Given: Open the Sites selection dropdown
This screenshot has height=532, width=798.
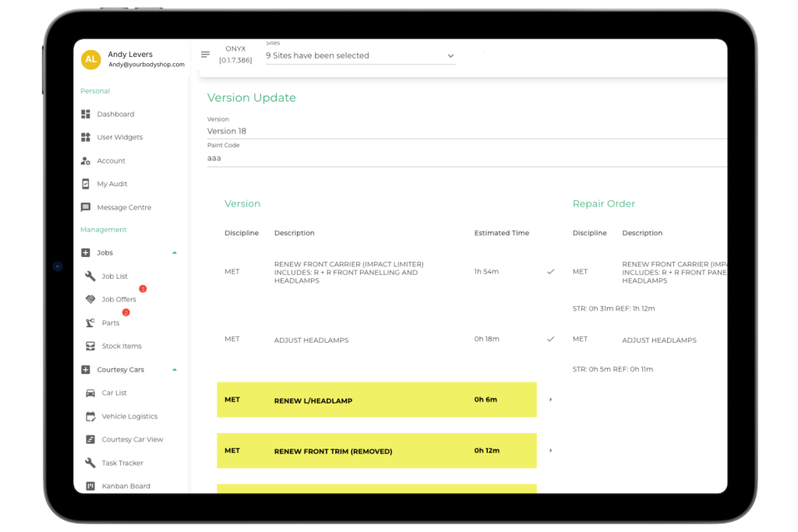Looking at the screenshot, I should pos(361,55).
